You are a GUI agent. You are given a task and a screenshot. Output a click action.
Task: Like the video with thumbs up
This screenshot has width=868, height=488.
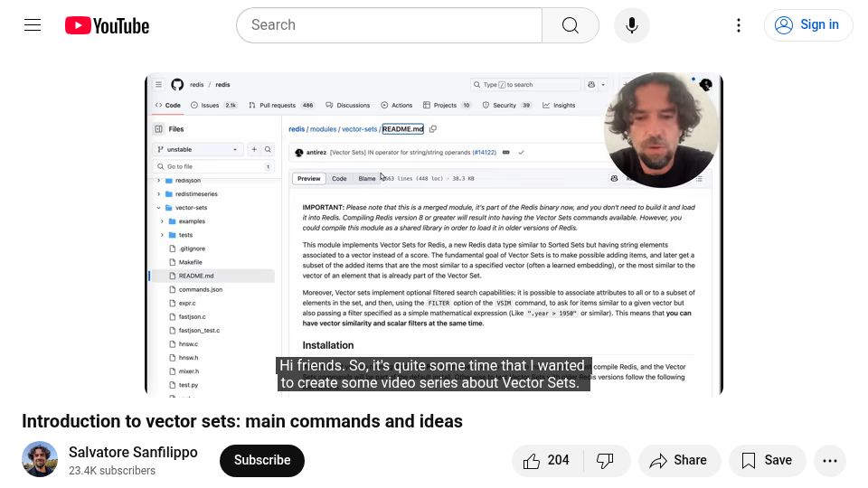tap(546, 460)
